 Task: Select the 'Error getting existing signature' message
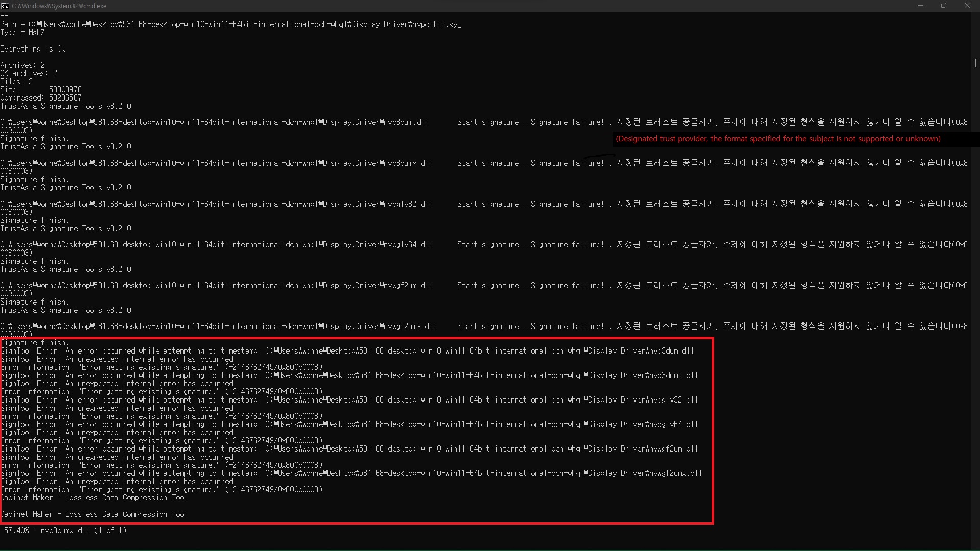pos(163,367)
